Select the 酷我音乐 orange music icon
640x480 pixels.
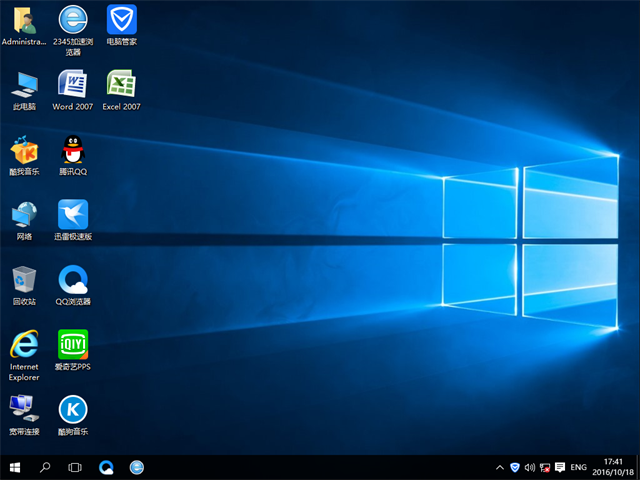click(24, 149)
